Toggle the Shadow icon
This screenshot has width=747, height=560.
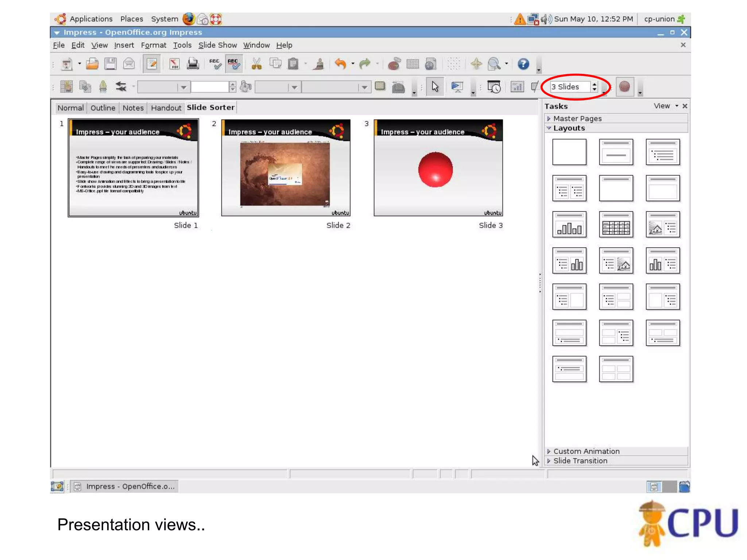point(380,86)
